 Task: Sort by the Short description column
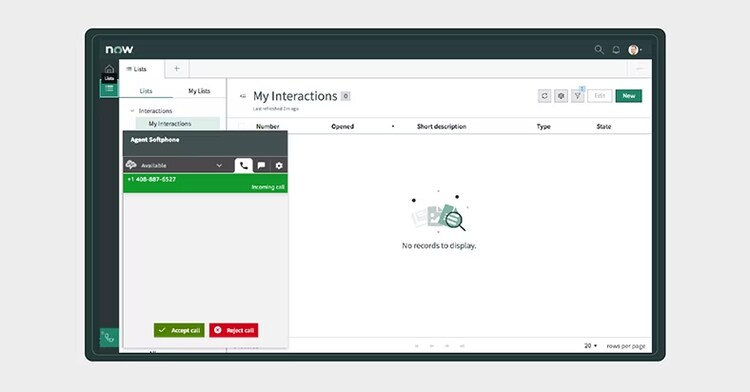441,127
